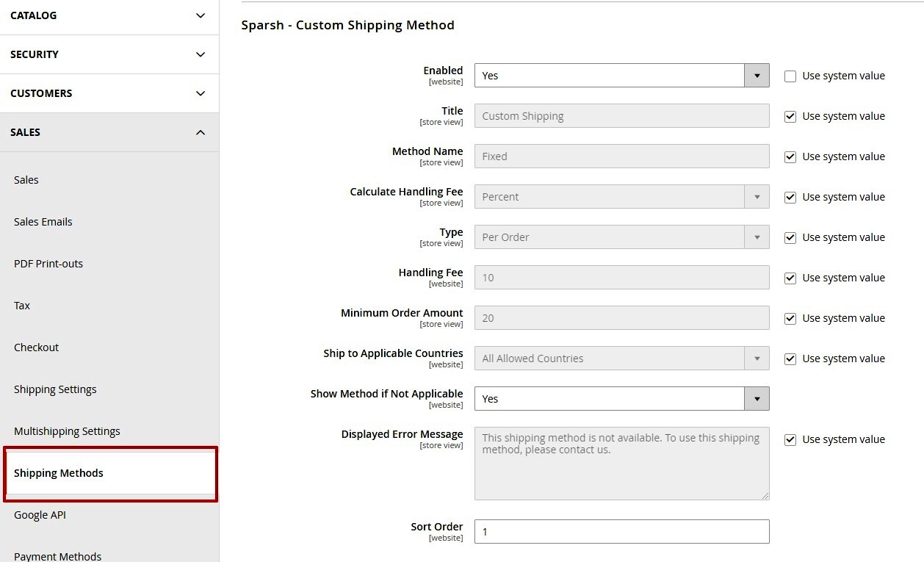Navigate to Payment Methods
Image resolution: width=924 pixels, height=562 pixels.
[x=58, y=555]
